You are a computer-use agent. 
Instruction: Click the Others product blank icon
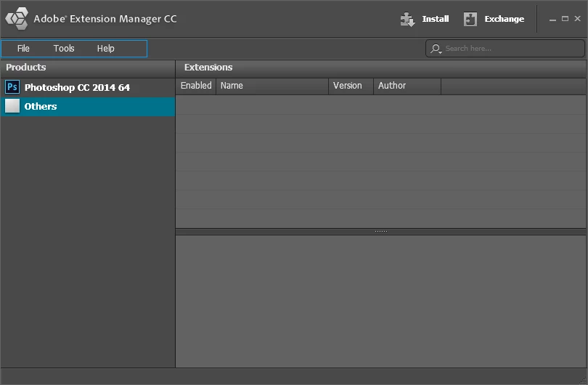tap(12, 106)
